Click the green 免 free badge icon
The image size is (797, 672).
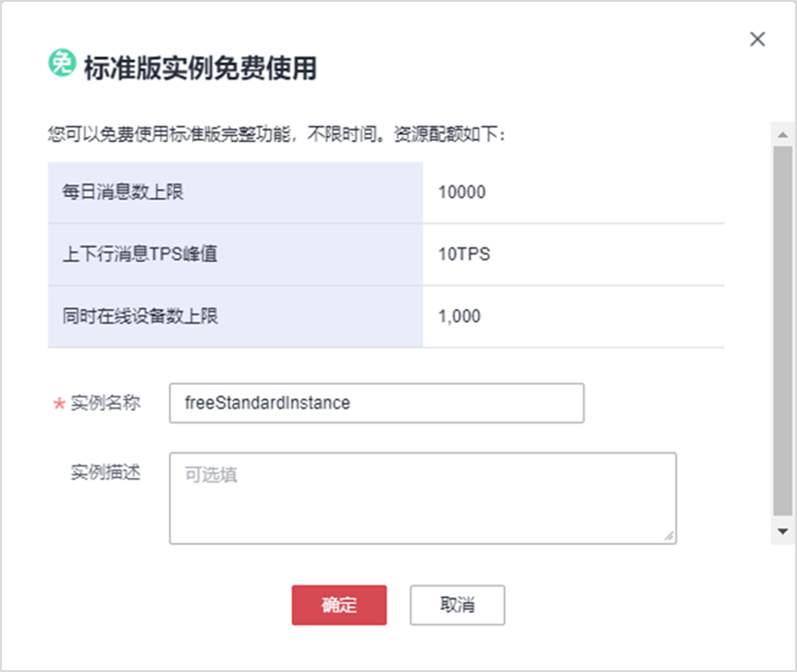(x=61, y=64)
